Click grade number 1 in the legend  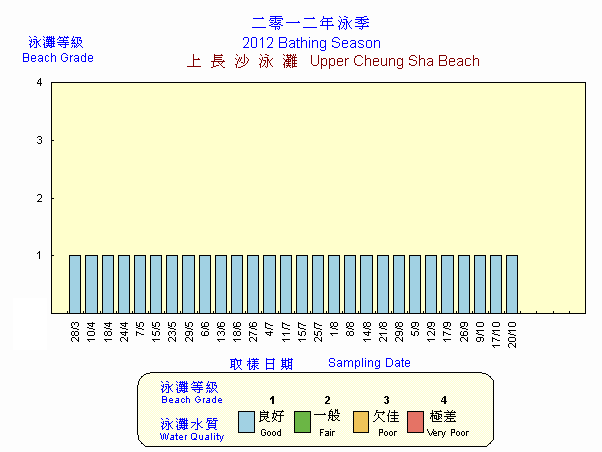pyautogui.click(x=272, y=400)
